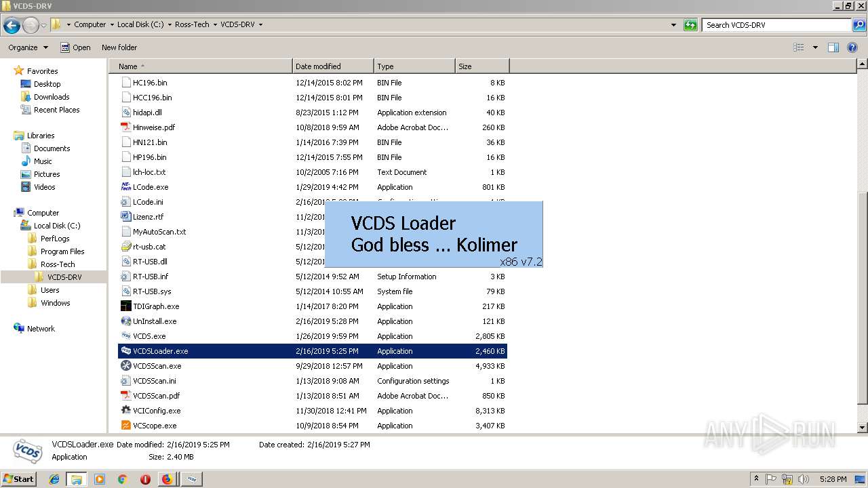
Task: Expand the VCDS-DRV breadcrumb arrow
Action: click(260, 24)
